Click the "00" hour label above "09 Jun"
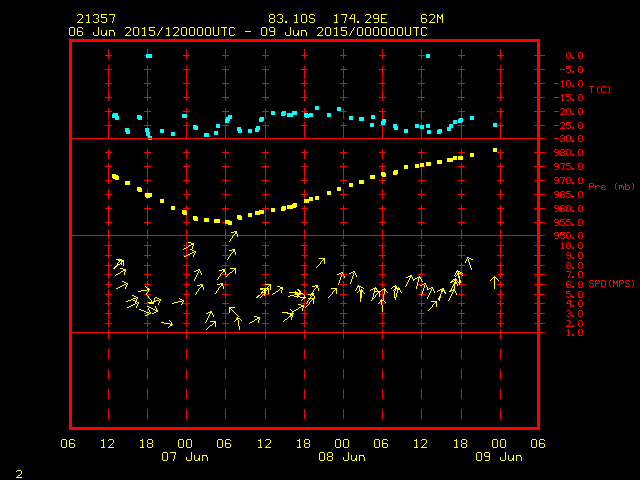Image resolution: width=640 pixels, height=480 pixels. click(x=499, y=444)
